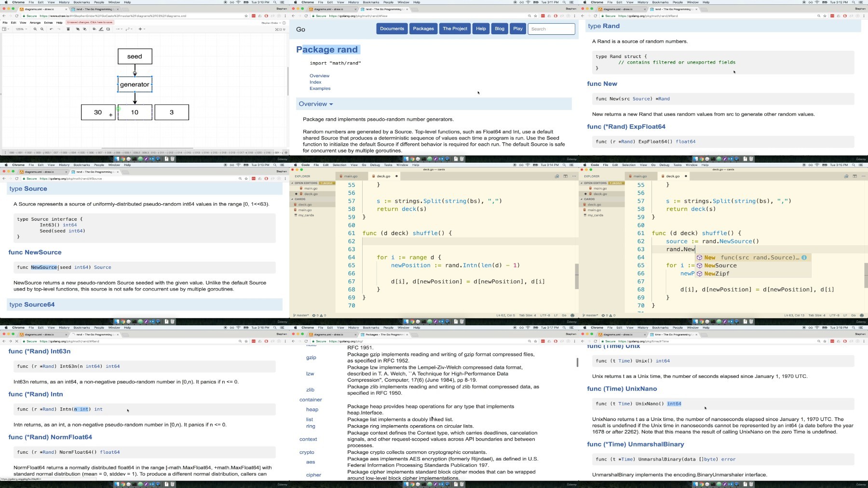Screen dimensions: 868x488
Task: Open Debug menu in the 3:14 PM VS Code
Action: (375, 165)
